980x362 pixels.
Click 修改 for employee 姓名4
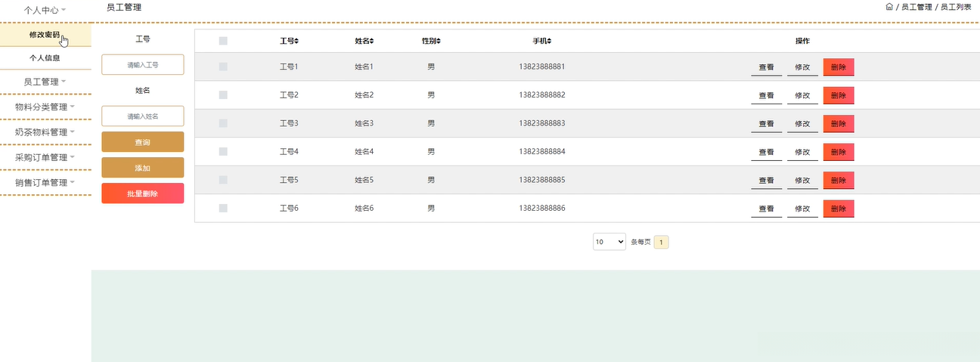click(803, 153)
